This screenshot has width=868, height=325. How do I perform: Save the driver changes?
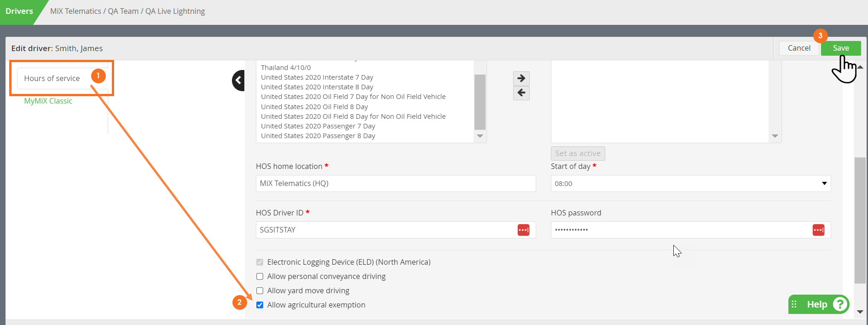click(x=841, y=48)
